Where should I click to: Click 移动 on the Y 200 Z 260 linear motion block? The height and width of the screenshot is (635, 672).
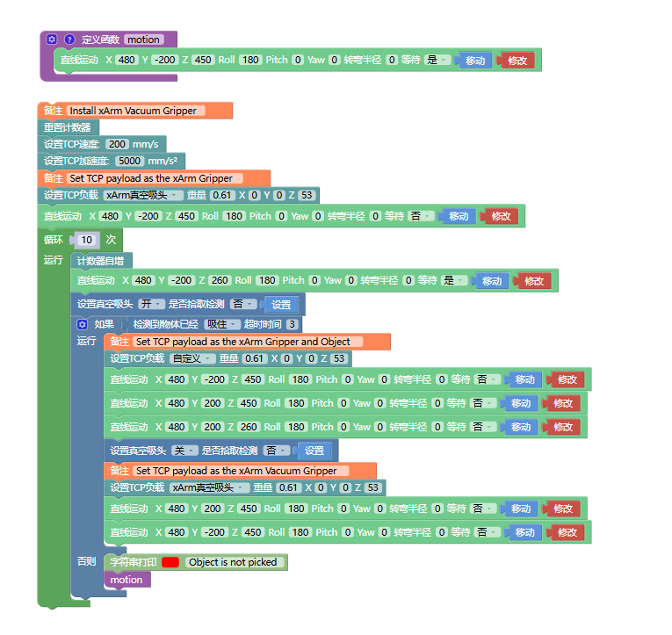pos(521,427)
